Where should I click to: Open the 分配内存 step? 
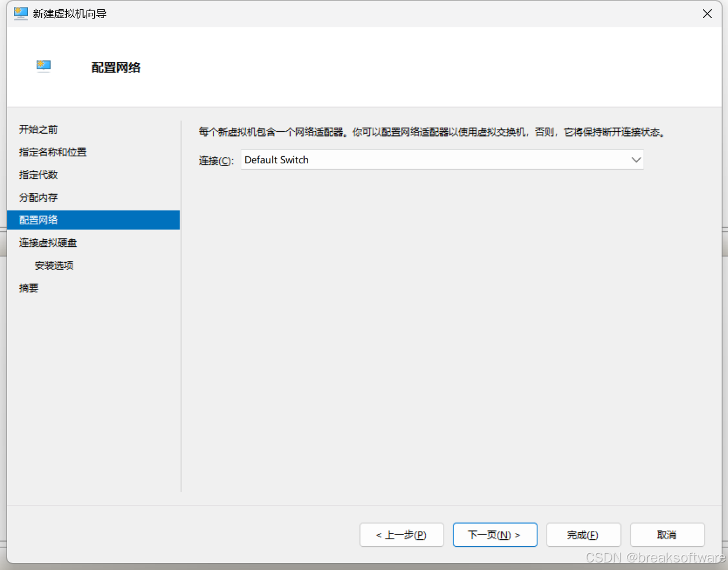(x=38, y=197)
